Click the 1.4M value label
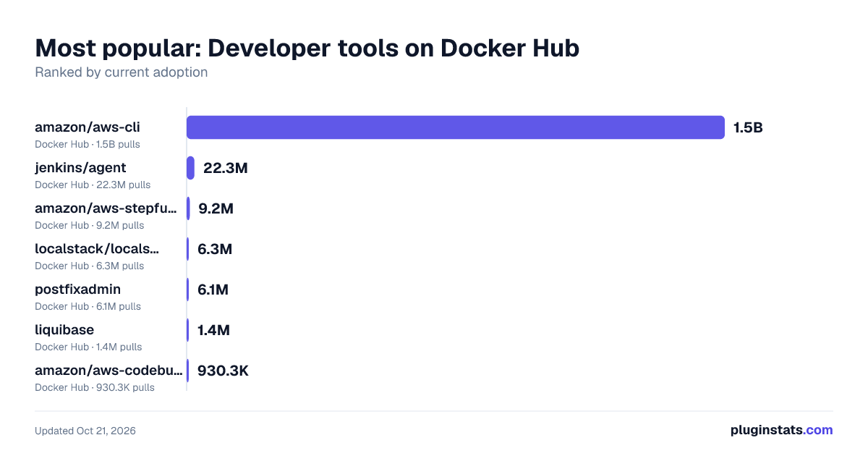The image size is (868, 456). [x=213, y=330]
